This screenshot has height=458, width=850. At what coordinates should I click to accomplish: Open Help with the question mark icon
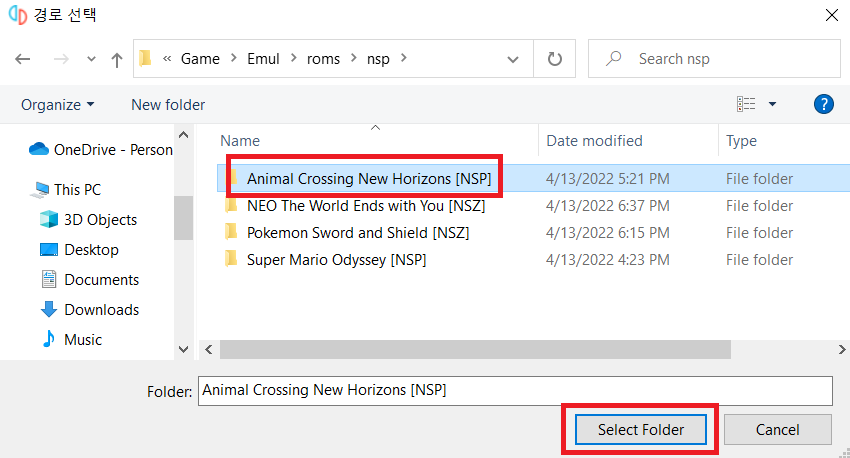(823, 104)
